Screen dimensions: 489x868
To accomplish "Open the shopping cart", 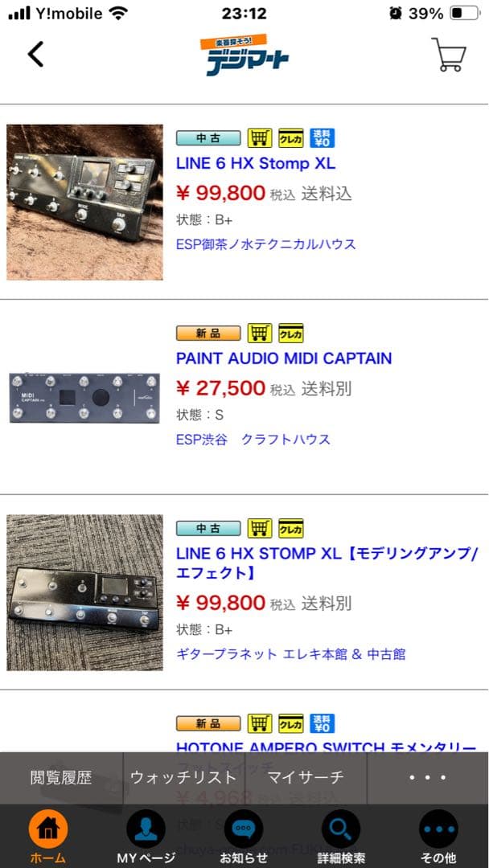I will coord(449,55).
